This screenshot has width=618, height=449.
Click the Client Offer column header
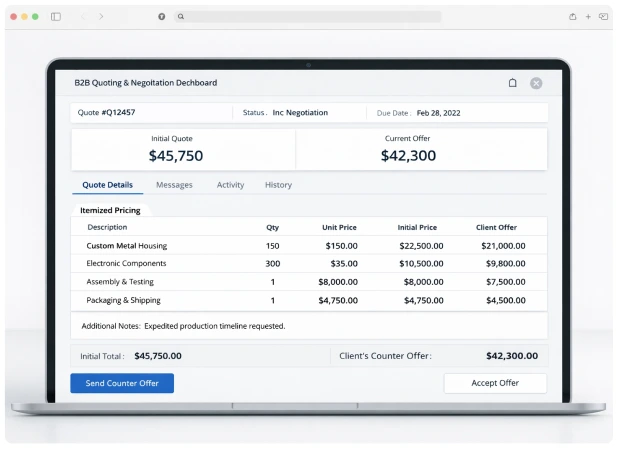pos(496,227)
